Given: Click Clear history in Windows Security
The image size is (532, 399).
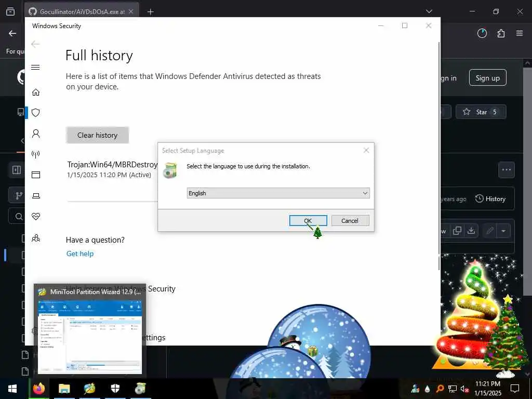Looking at the screenshot, I should pyautogui.click(x=97, y=135).
